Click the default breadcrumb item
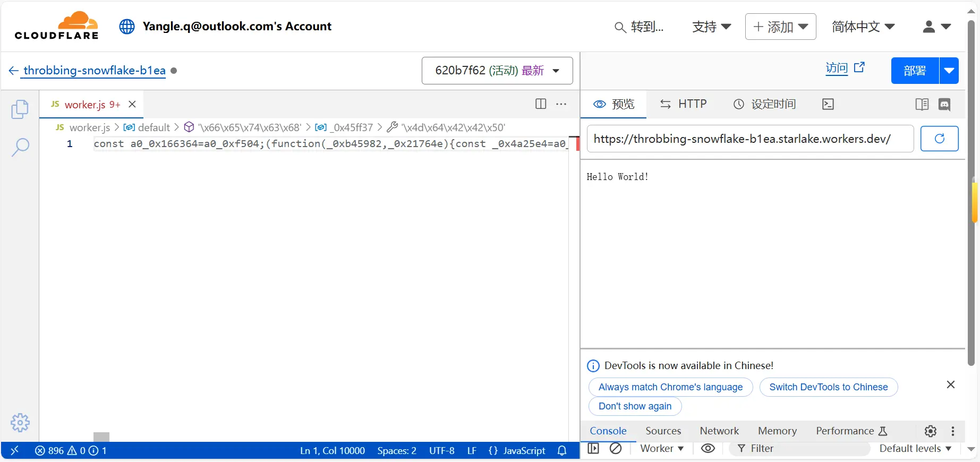 point(147,127)
